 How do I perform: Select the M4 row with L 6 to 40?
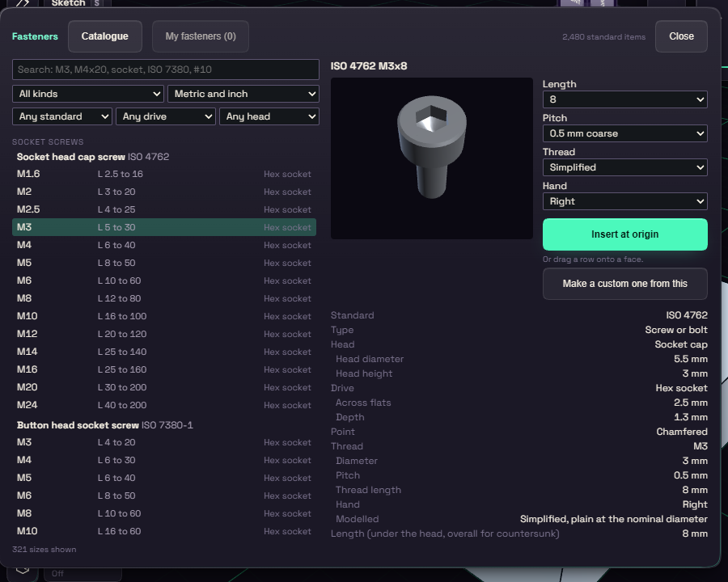(x=164, y=245)
